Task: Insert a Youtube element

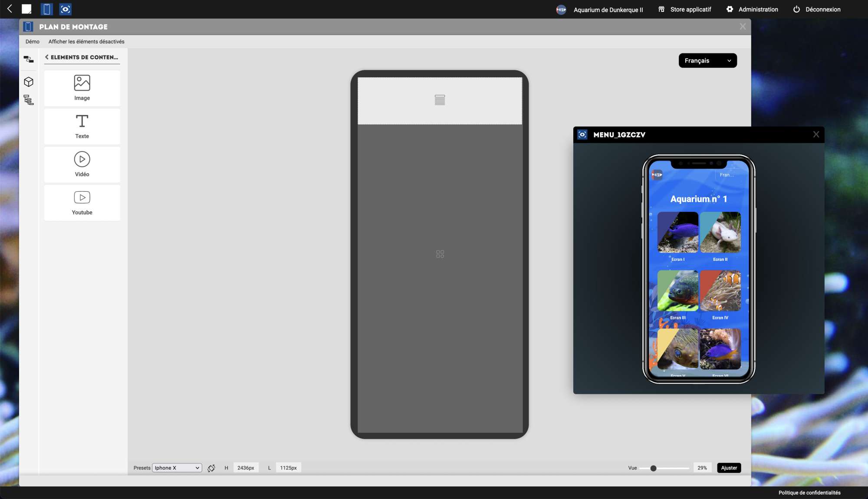Action: (82, 203)
